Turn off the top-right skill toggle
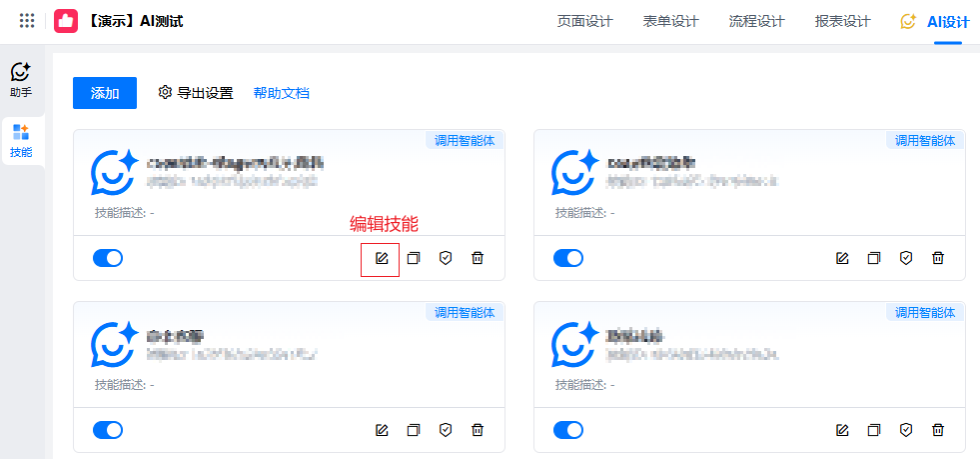980x459 pixels. click(x=568, y=258)
